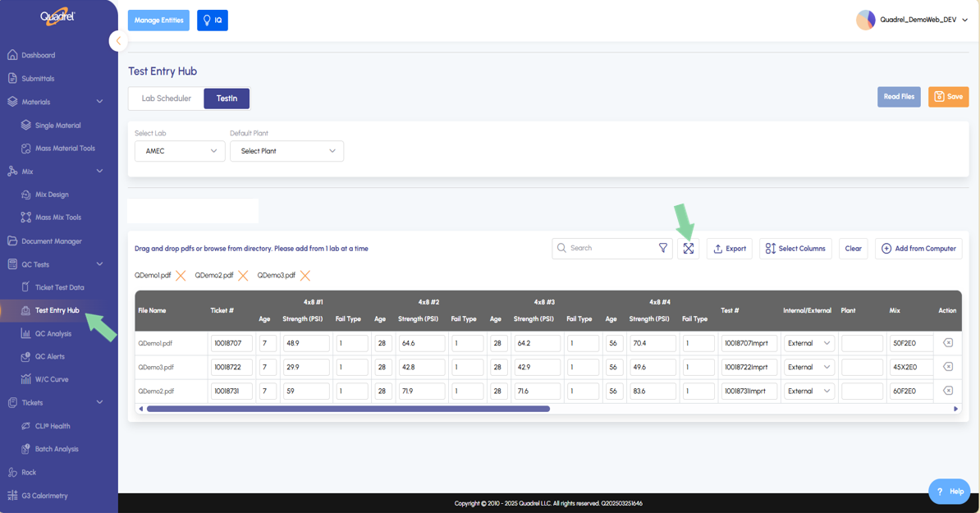The height and width of the screenshot is (513, 980).
Task: Open Dashboard from the sidebar
Action: pyautogui.click(x=39, y=56)
